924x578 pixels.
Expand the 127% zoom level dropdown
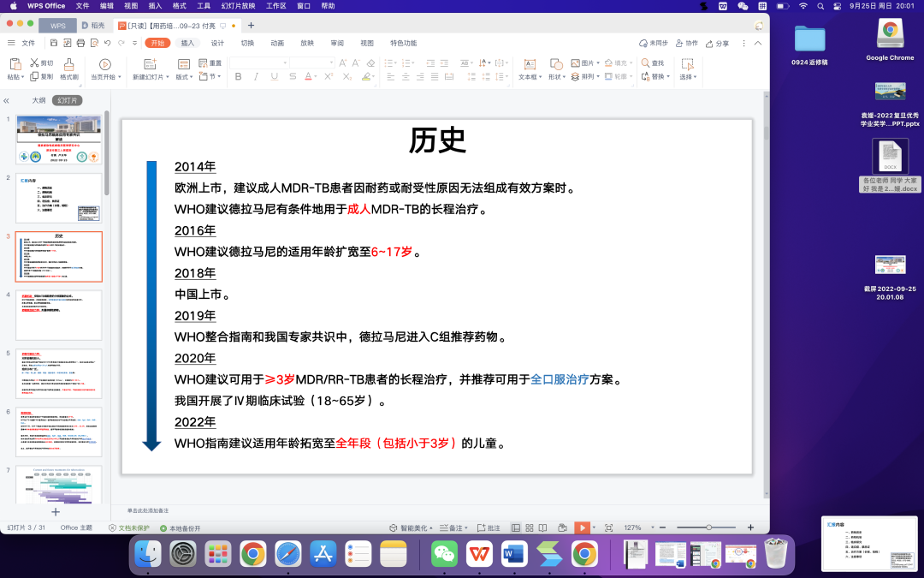click(654, 528)
